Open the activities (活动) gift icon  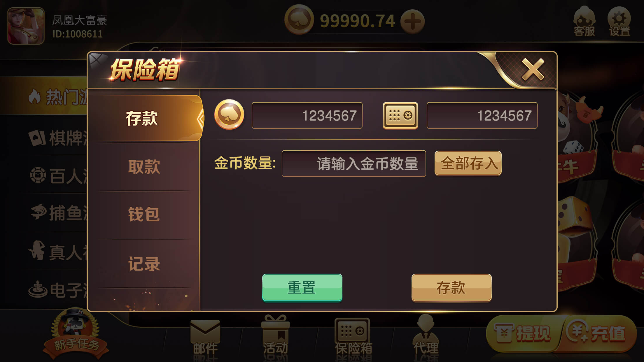[275, 335]
